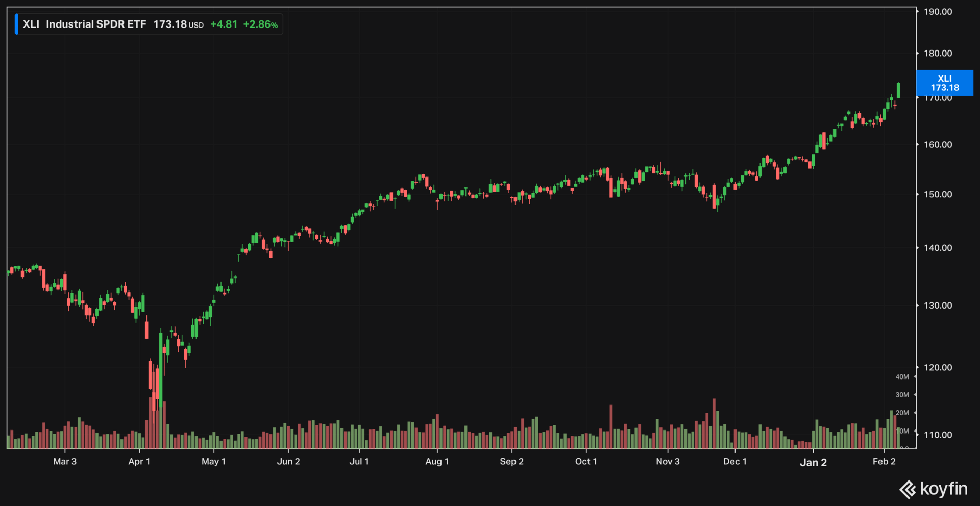Click the 120.00 price axis label
Image resolution: width=980 pixels, height=506 pixels.
(x=938, y=367)
